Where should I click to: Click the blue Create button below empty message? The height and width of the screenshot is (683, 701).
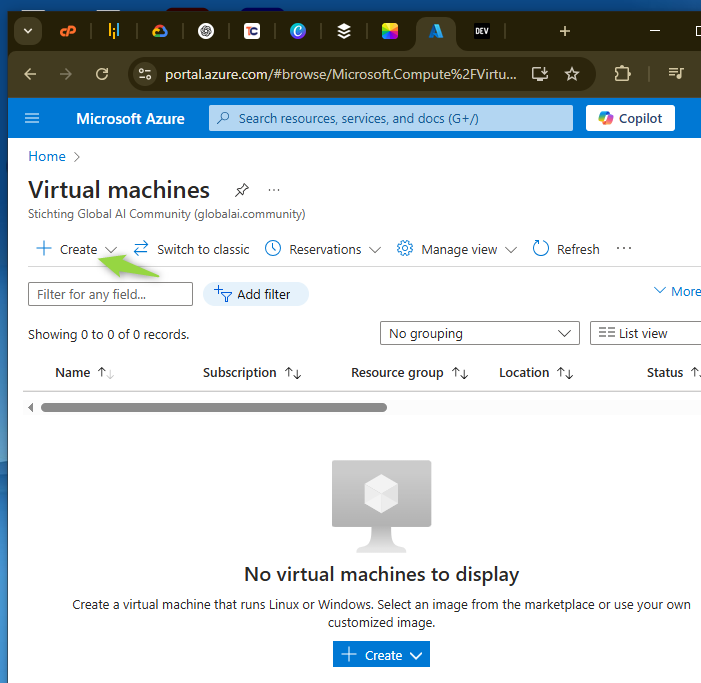coord(381,654)
